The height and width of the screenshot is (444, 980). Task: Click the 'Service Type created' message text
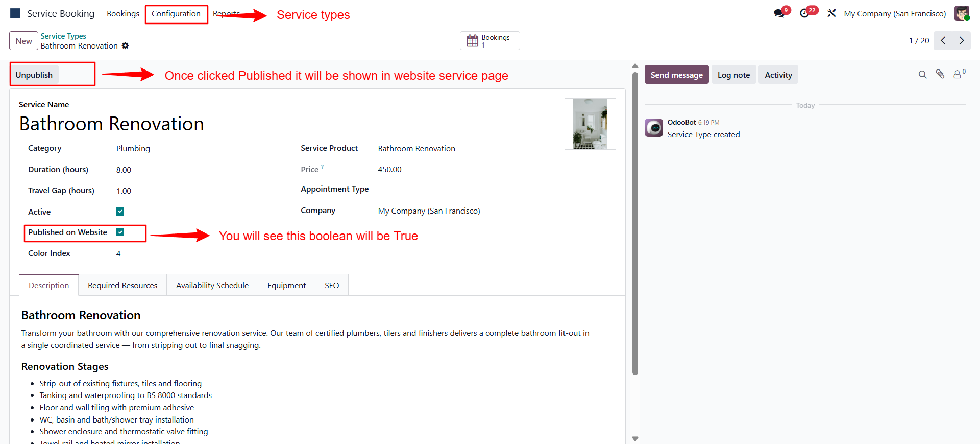pos(703,135)
